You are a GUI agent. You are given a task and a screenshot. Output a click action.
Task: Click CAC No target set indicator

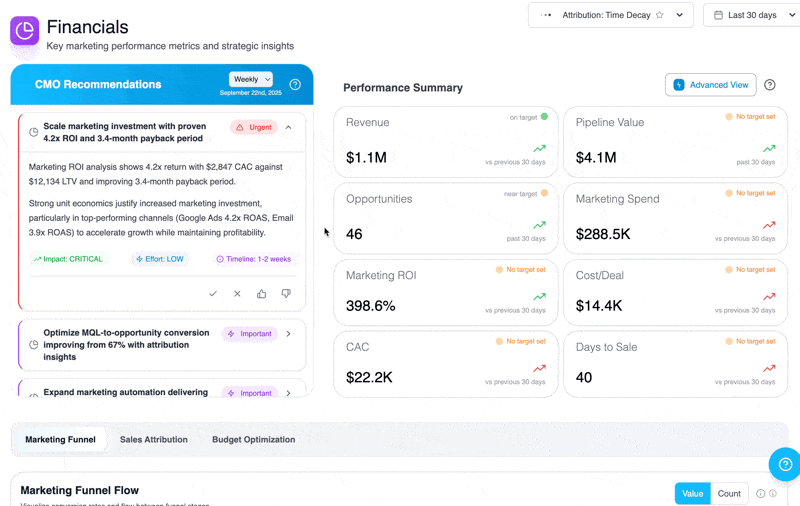point(521,341)
